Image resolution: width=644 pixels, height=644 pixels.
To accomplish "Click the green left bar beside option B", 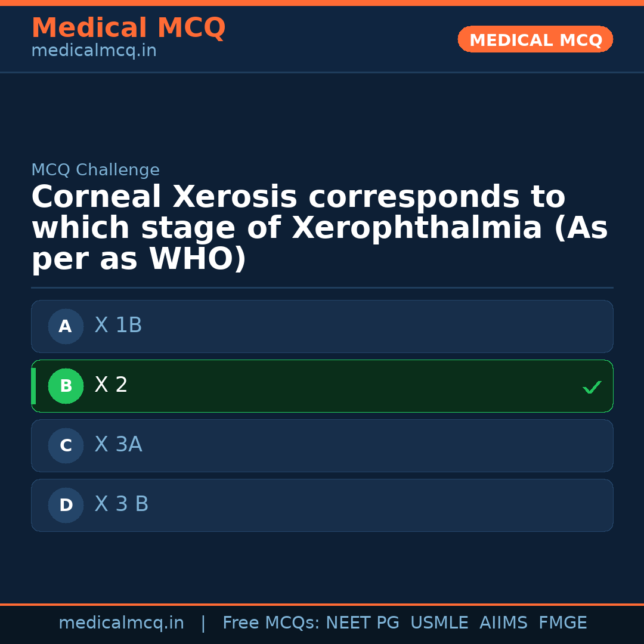I will 33,386.
